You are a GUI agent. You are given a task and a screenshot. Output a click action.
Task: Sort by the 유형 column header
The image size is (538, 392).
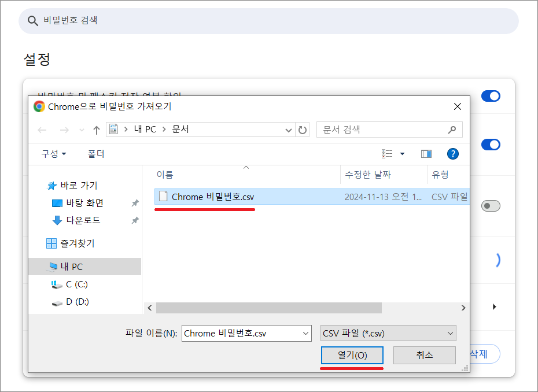coord(440,175)
